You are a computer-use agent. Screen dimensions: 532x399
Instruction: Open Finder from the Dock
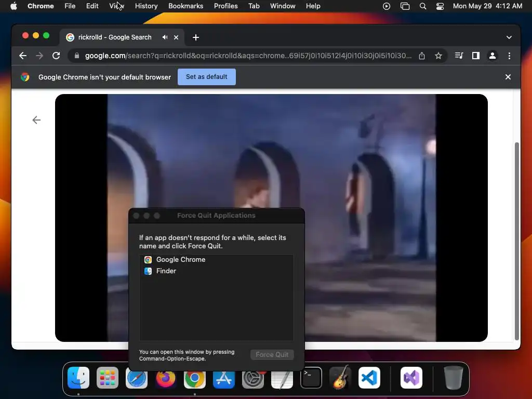[78, 378]
